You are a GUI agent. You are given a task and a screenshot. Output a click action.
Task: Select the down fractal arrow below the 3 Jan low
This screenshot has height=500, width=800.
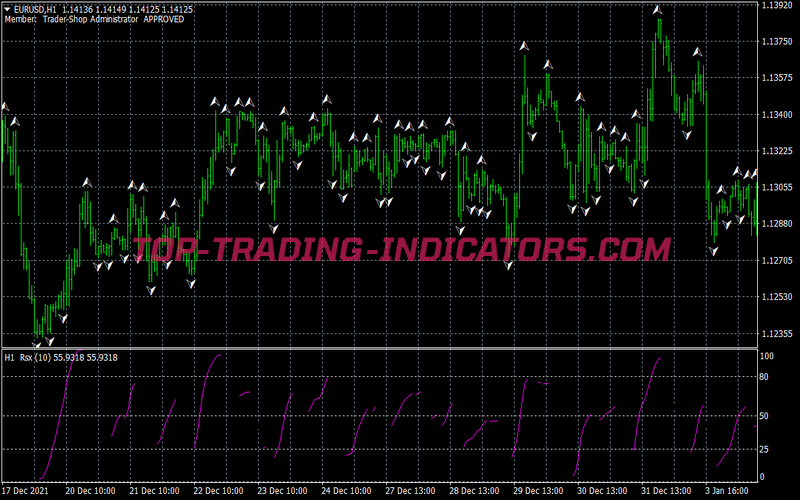point(713,251)
